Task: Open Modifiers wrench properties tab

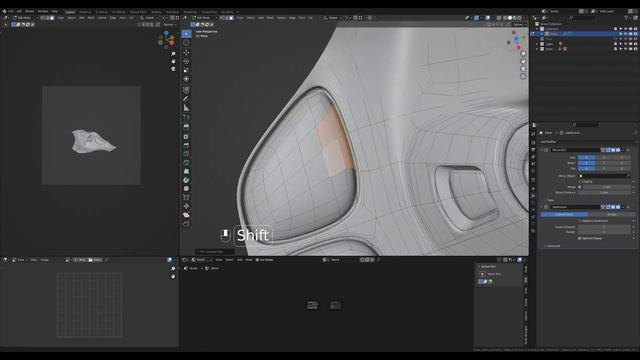Action: pos(533,196)
